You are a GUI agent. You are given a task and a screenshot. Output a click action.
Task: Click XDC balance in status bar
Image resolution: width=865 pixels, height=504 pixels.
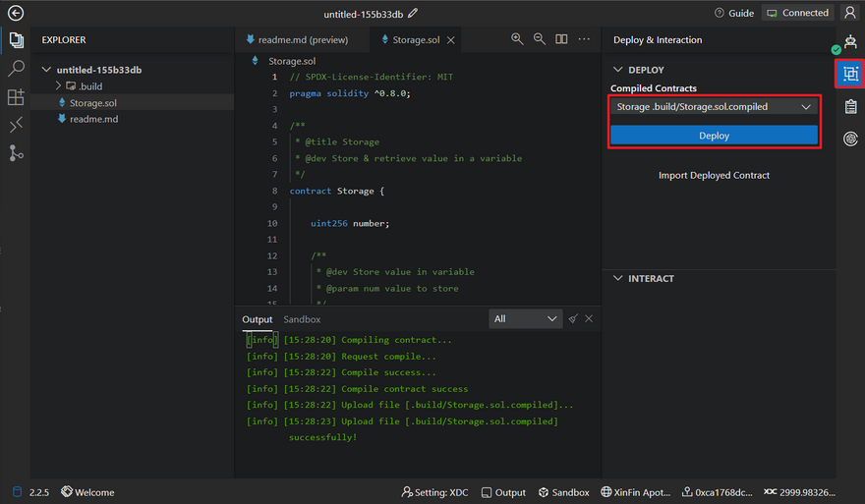click(799, 492)
